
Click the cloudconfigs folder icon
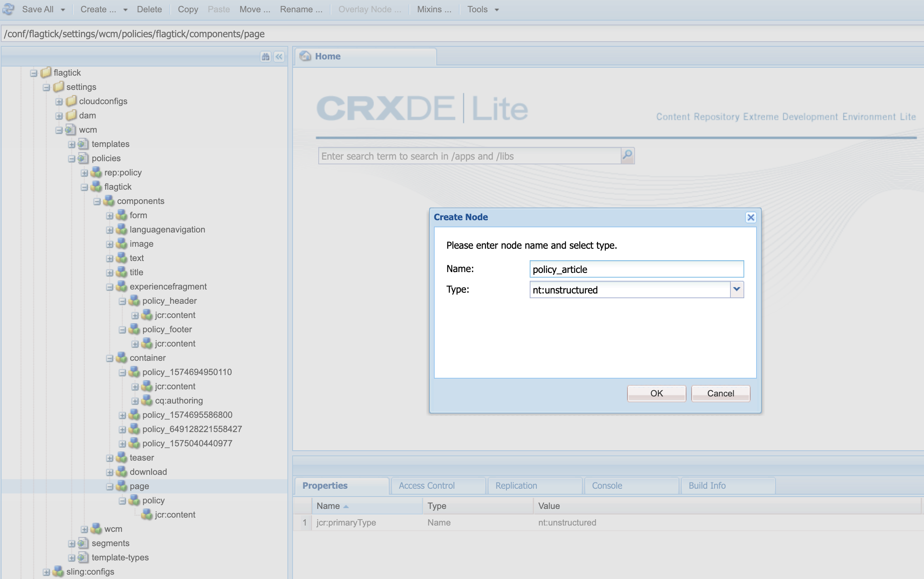(71, 101)
